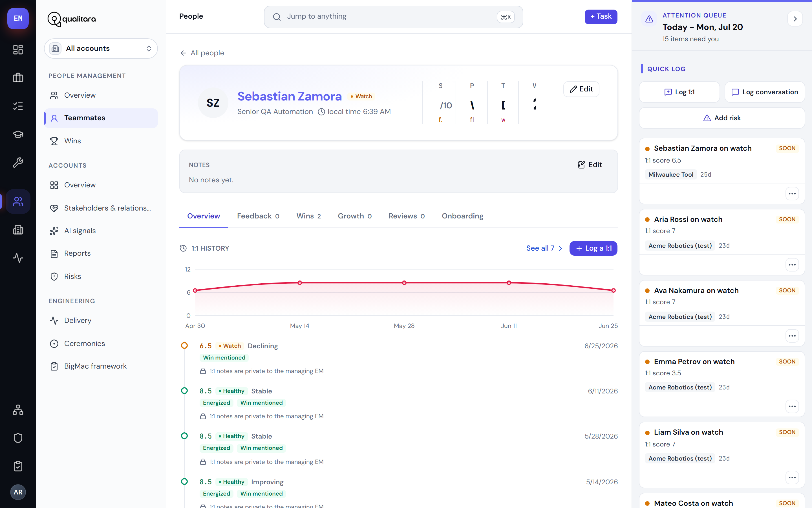
Task: Open the building icon in left rail
Action: tap(18, 230)
